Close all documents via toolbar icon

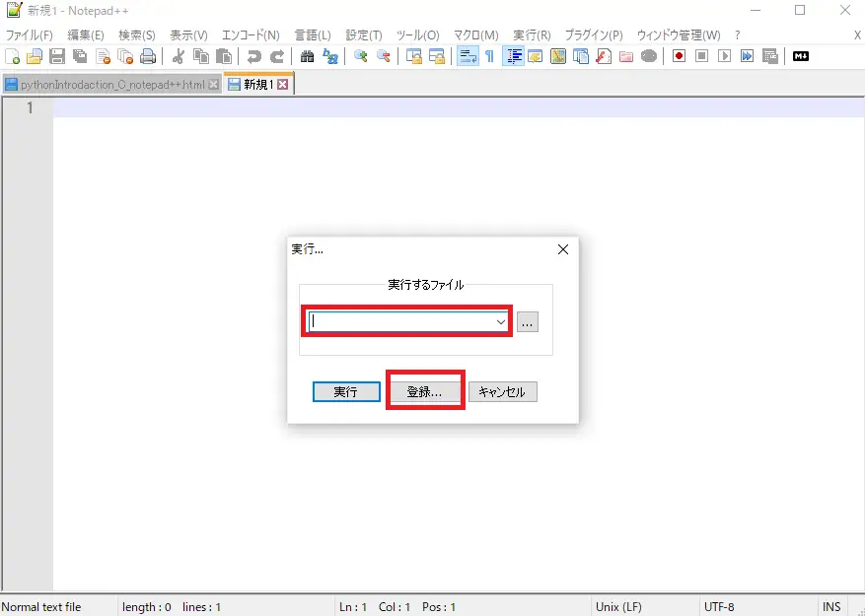pos(125,56)
